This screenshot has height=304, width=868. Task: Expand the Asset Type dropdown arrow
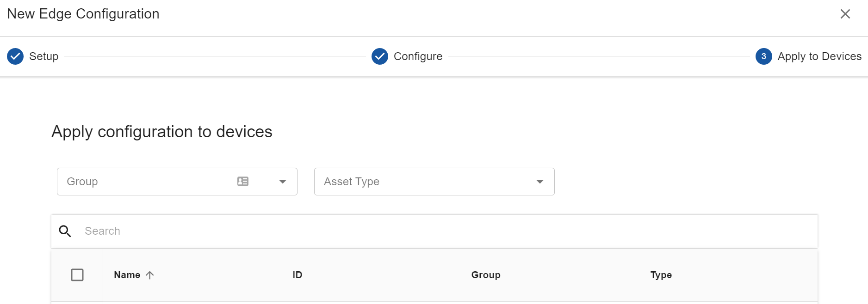pyautogui.click(x=539, y=182)
